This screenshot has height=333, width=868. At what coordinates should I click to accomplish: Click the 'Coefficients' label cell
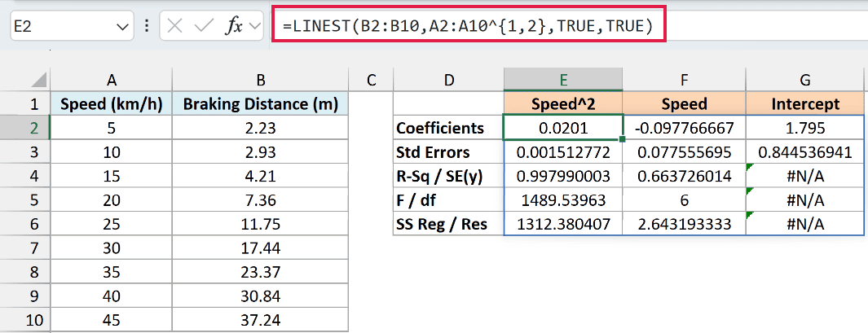pyautogui.click(x=449, y=129)
